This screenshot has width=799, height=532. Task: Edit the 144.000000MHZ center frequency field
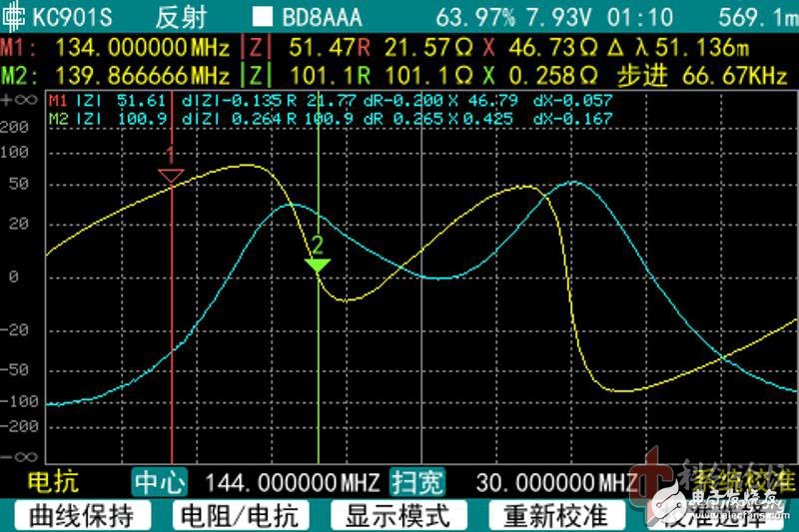pyautogui.click(x=292, y=483)
